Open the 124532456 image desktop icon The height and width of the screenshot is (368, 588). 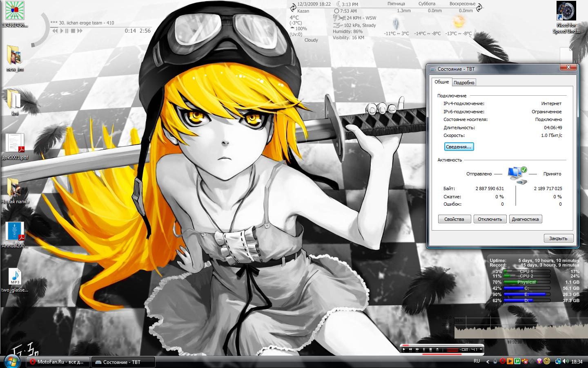click(x=15, y=13)
